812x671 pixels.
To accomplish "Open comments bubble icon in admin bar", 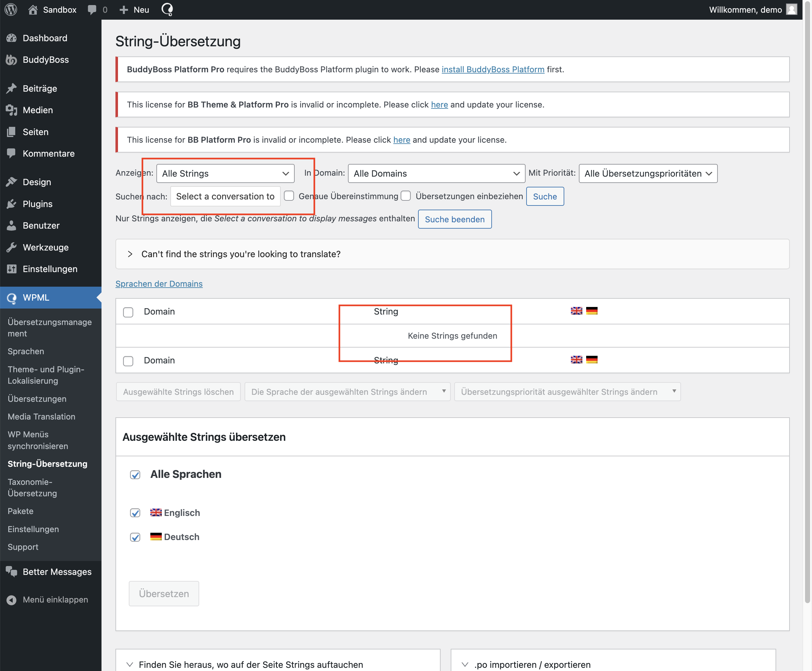I will 92,10.
